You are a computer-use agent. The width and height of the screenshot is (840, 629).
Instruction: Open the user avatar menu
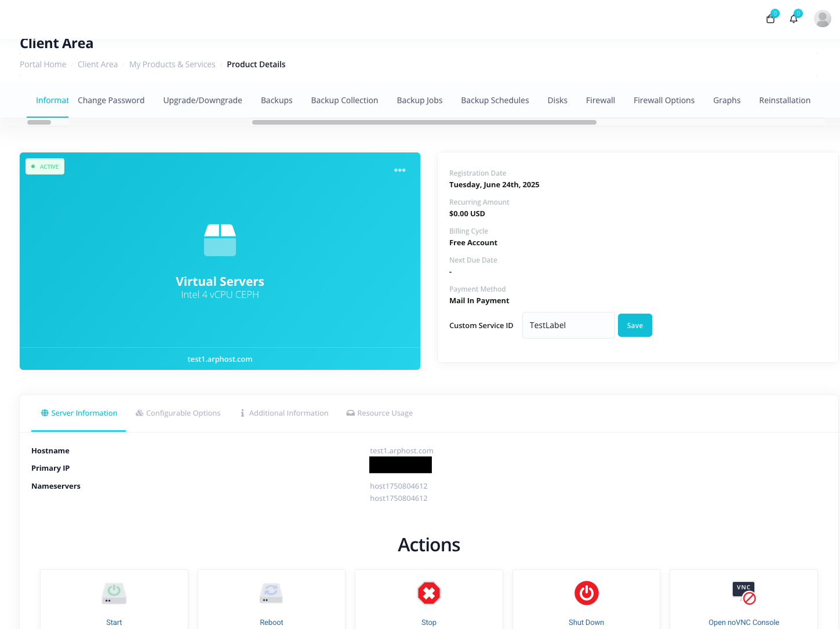(822, 19)
